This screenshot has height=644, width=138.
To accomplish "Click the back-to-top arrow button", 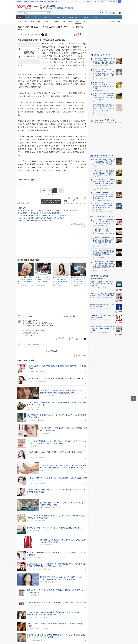I will (133, 398).
